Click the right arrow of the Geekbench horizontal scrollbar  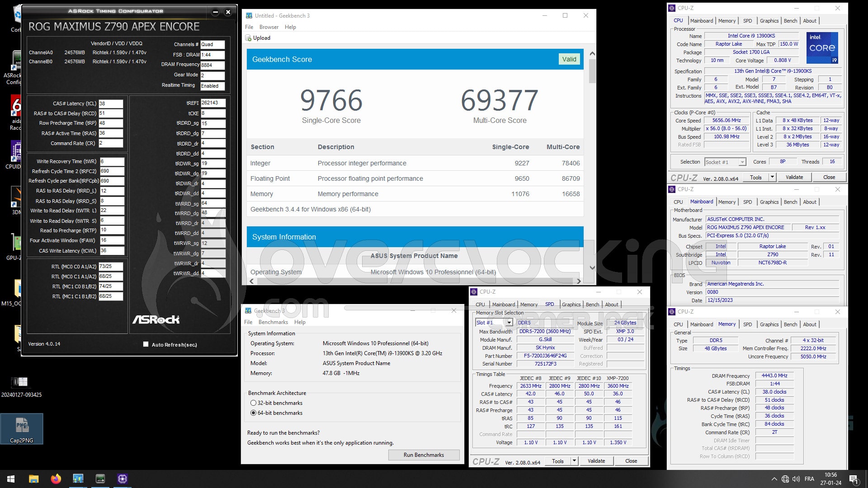coord(579,281)
